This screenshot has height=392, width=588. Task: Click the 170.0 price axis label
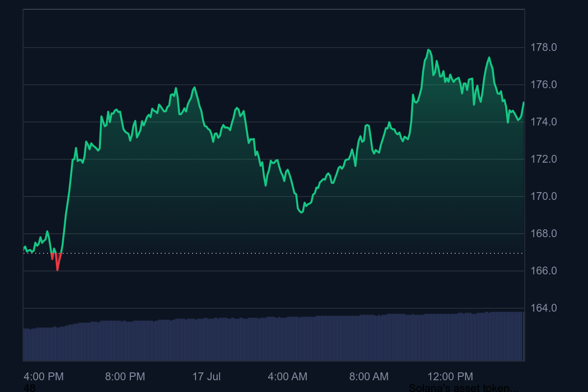pyautogui.click(x=544, y=196)
